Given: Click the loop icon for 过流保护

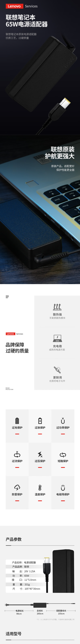Looking at the screenshot, I should tap(17, 454).
